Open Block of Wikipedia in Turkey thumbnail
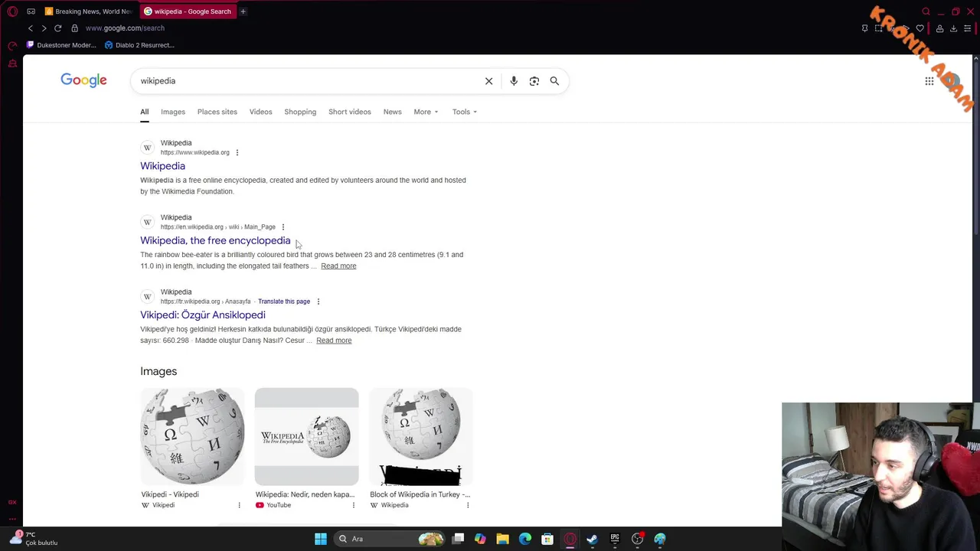 (x=421, y=436)
